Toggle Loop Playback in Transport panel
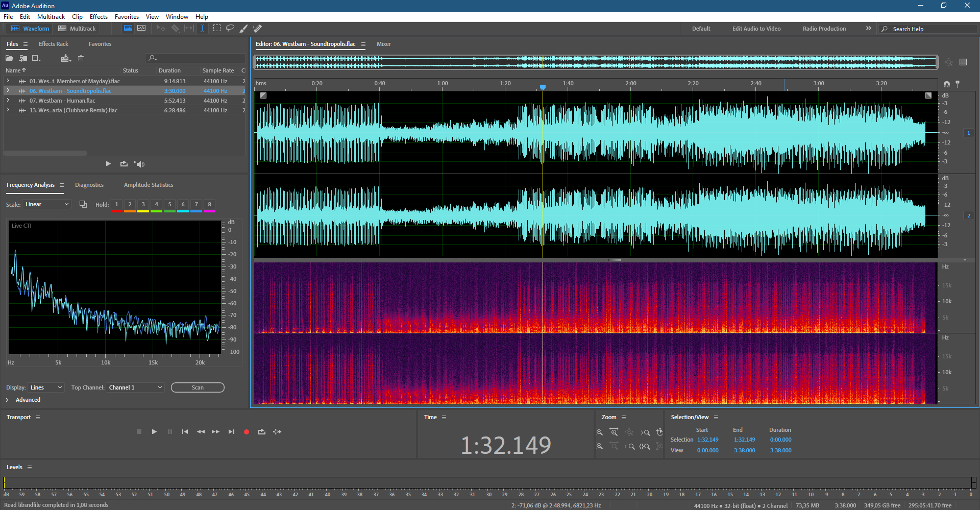Viewport: 980px width, 510px height. pos(262,432)
